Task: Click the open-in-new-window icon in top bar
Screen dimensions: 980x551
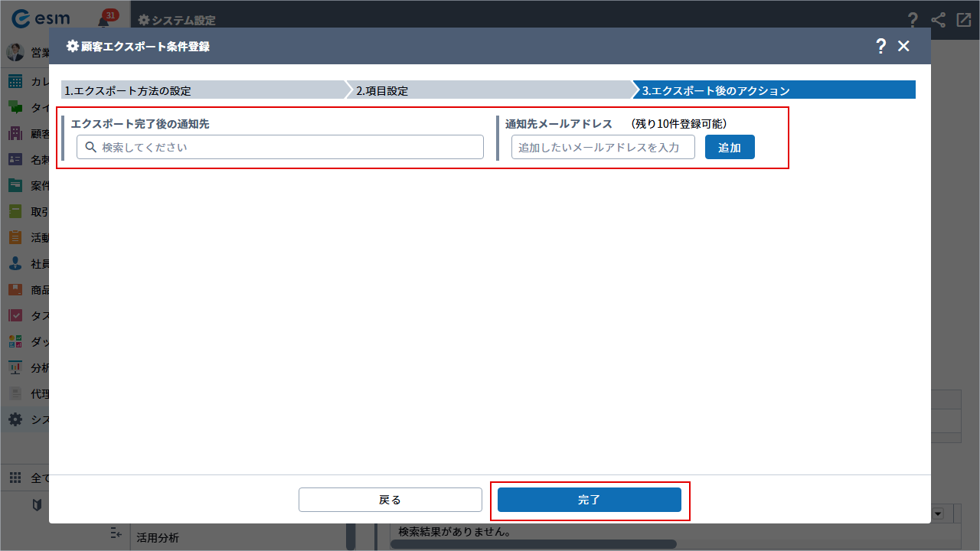Action: (x=963, y=20)
